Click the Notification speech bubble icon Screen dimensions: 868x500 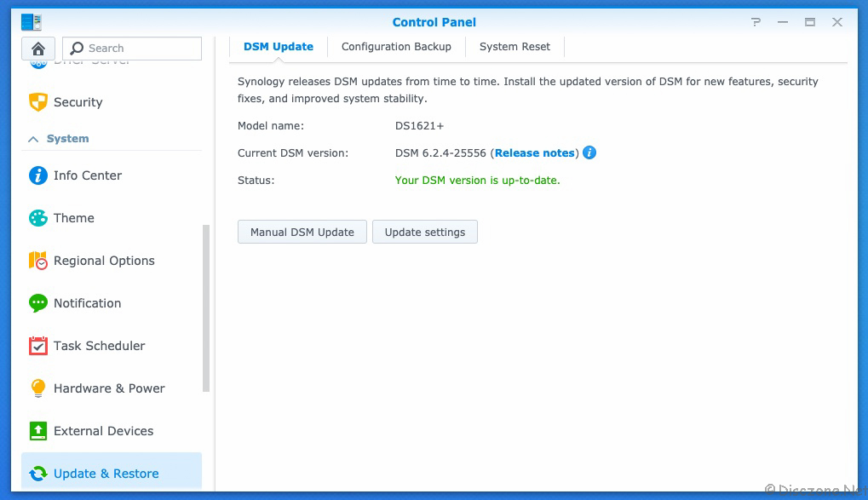(x=38, y=303)
